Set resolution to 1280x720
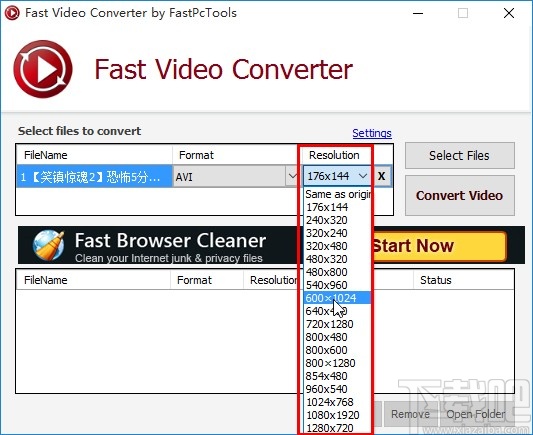The width and height of the screenshot is (533, 435). tap(337, 428)
